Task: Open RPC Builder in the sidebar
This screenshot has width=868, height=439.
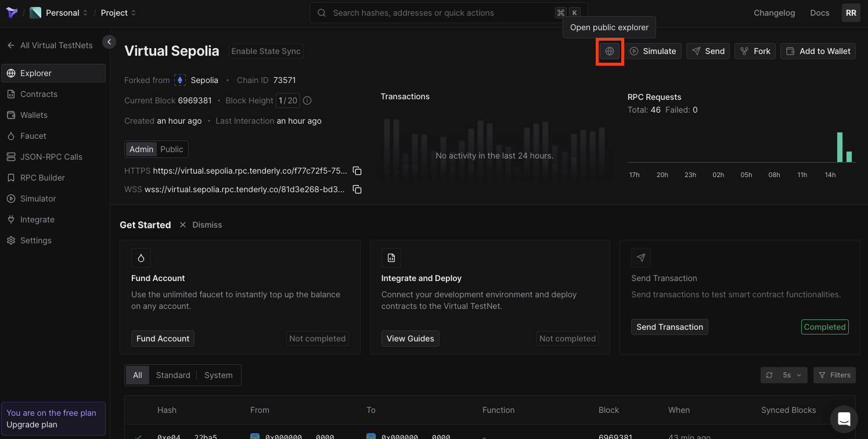Action: (53, 178)
